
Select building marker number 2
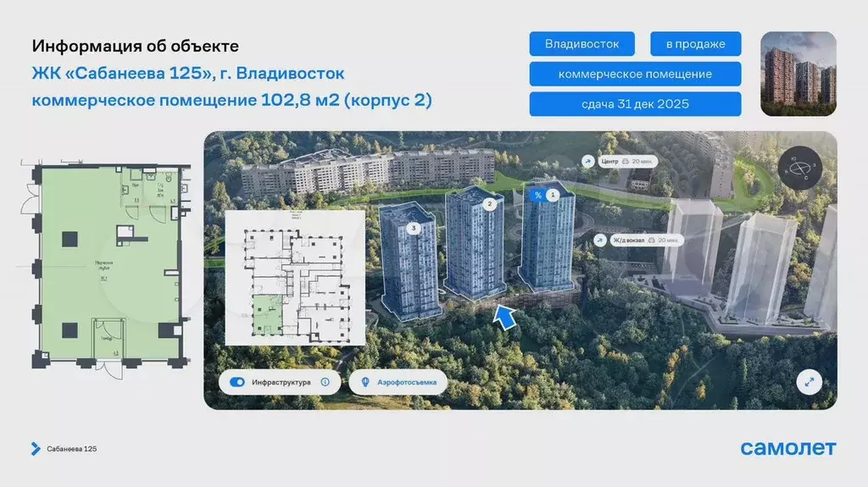pos(489,204)
